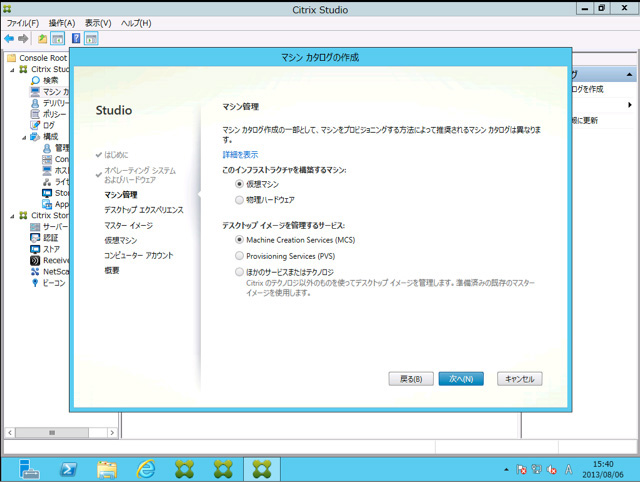The image size is (640, 482).
Task: Select the 検索 node in tree
Action: (x=45, y=80)
